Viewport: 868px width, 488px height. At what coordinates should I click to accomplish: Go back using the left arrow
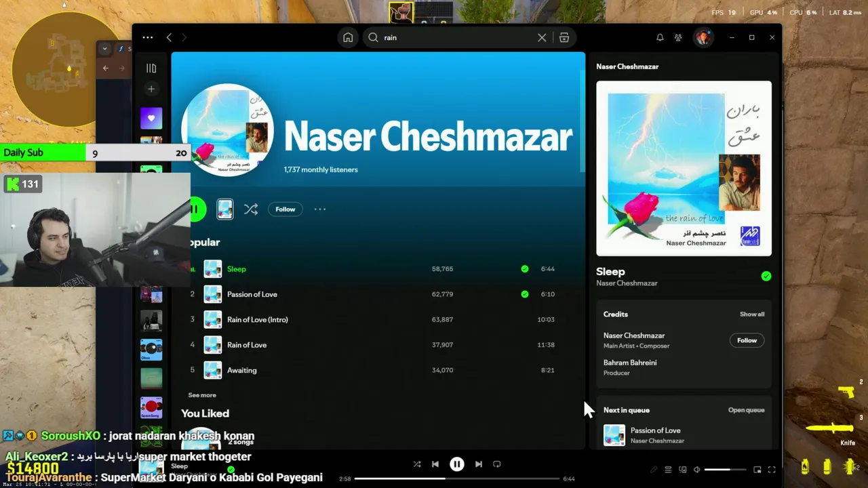click(169, 37)
